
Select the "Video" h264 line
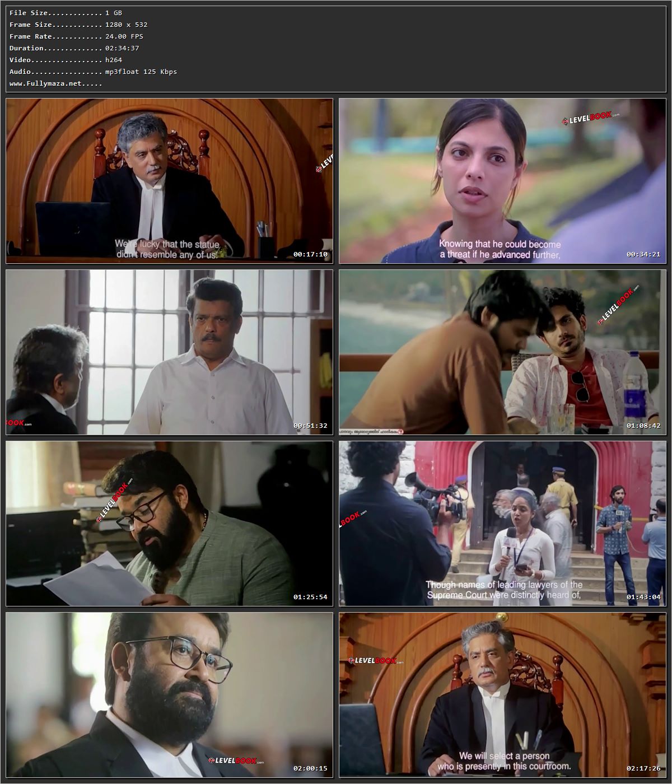66,60
